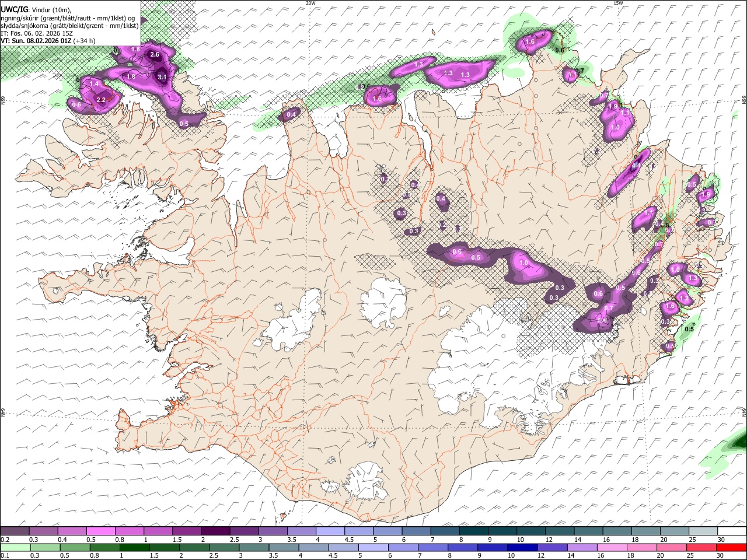The height and width of the screenshot is (560, 747).
Task: Pick the upper scale lavender 4 swatch
Action: (331, 531)
